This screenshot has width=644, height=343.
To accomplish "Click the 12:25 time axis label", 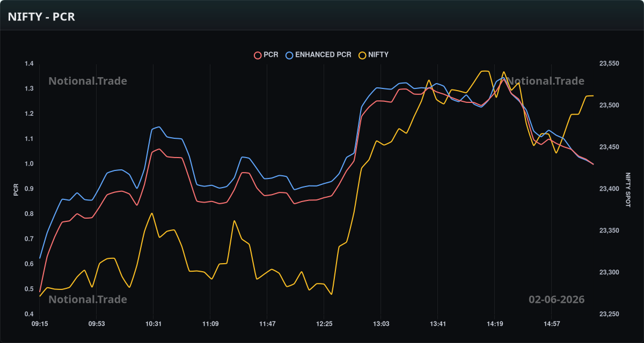I will click(x=324, y=324).
